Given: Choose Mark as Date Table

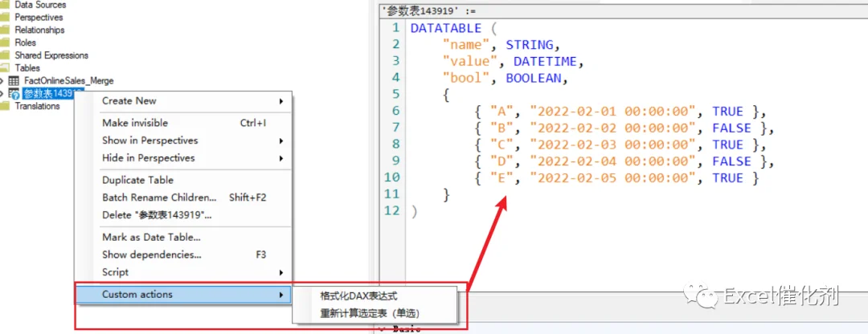Looking at the screenshot, I should (183, 237).
